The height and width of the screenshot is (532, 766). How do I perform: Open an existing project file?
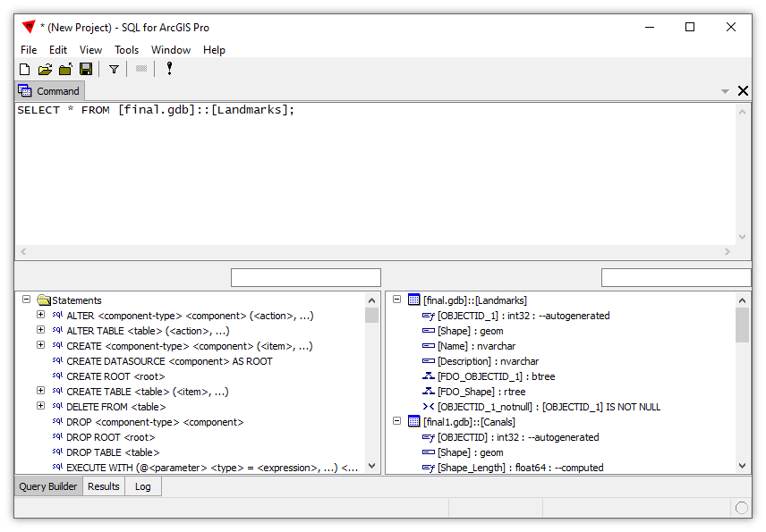44,69
